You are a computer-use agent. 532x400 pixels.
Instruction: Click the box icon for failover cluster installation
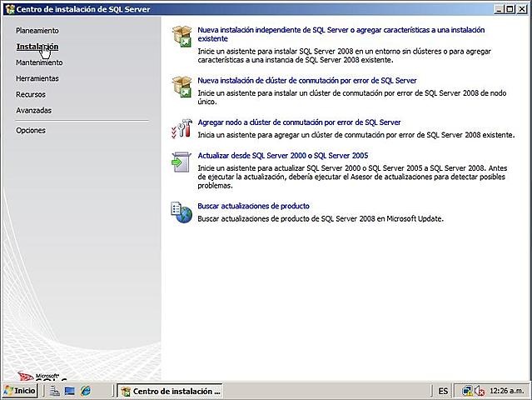(x=182, y=87)
